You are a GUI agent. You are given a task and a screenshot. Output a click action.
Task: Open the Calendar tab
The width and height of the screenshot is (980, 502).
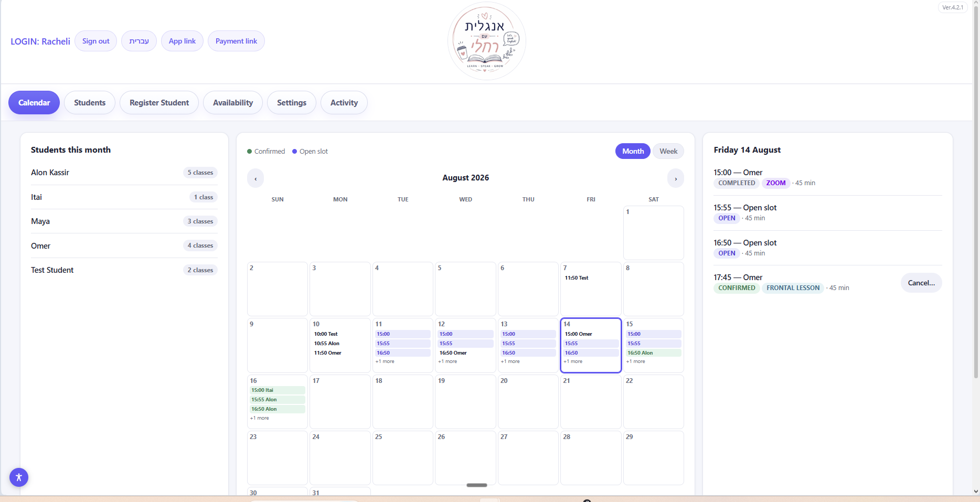[x=34, y=103]
